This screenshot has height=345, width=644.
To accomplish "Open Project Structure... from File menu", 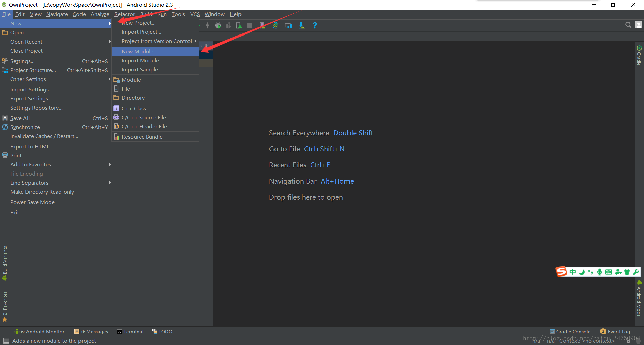I will 56,70.
